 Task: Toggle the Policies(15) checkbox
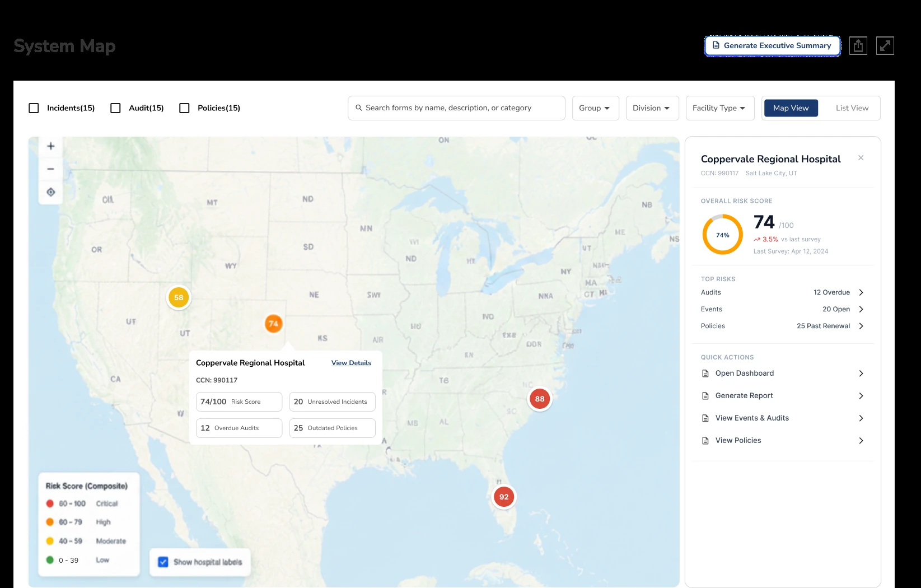[184, 108]
